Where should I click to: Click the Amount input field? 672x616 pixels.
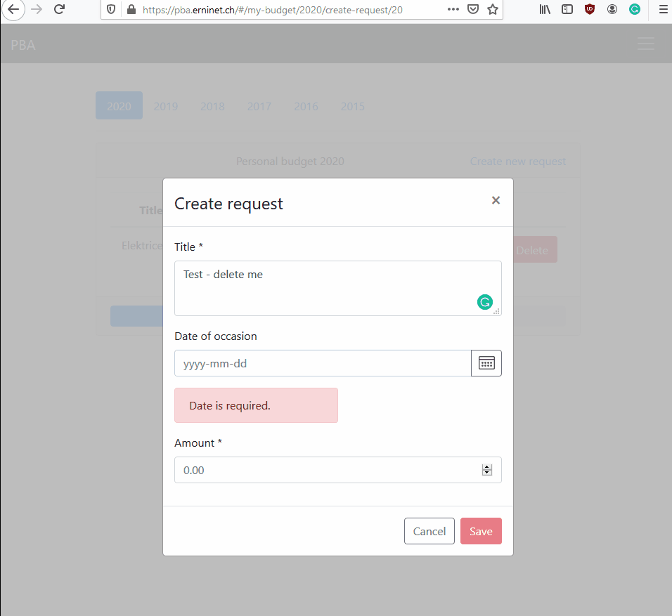click(x=337, y=470)
